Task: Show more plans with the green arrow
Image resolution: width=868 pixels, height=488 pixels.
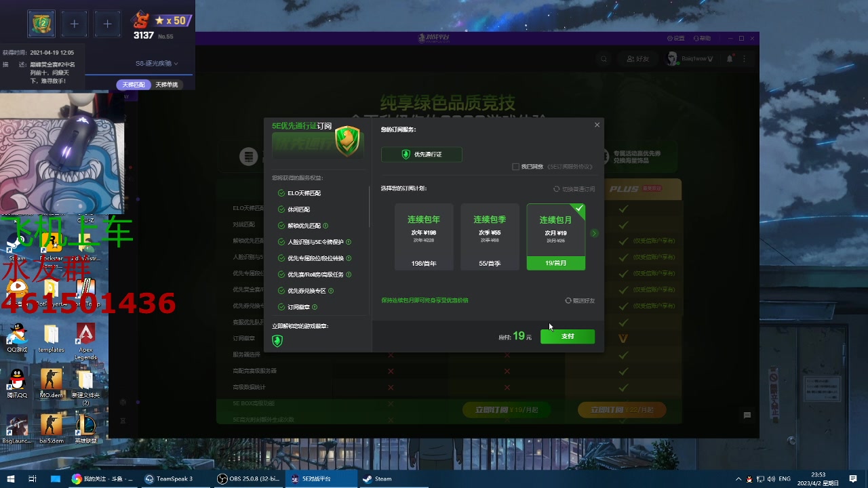Action: [594, 233]
